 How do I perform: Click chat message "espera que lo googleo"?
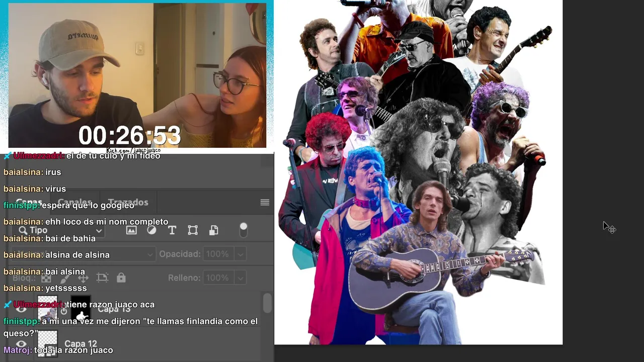(88, 205)
